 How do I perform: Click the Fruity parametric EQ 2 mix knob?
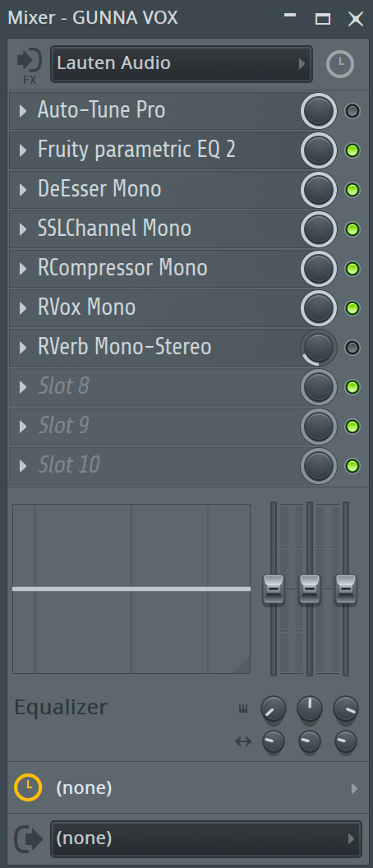click(x=319, y=150)
